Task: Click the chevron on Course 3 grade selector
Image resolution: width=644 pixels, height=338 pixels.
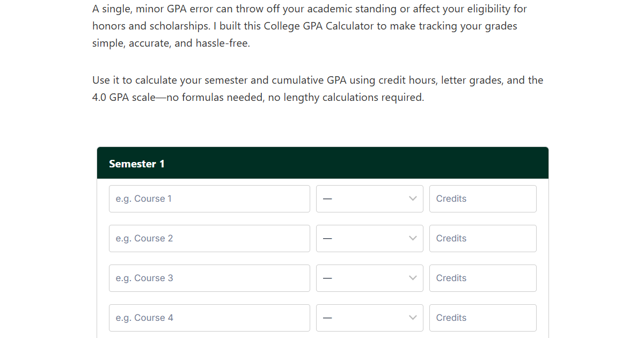Action: [413, 278]
